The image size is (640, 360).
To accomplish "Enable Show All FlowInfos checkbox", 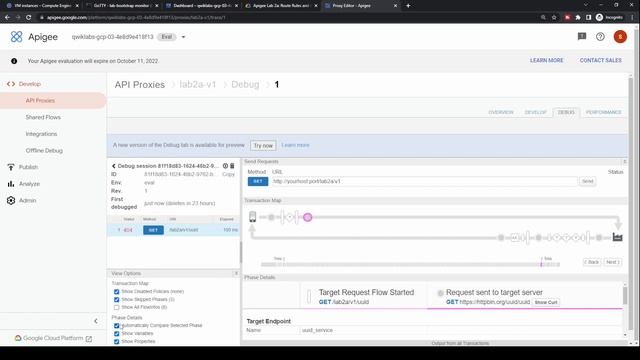I will (117, 307).
